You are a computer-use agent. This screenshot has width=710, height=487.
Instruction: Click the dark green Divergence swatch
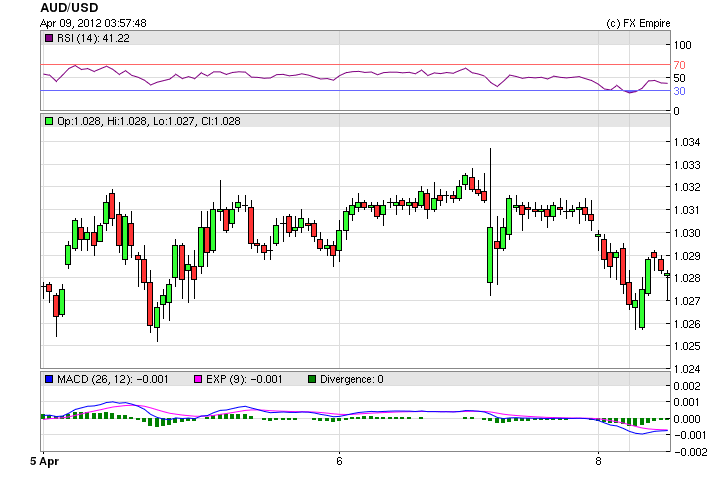(x=312, y=379)
